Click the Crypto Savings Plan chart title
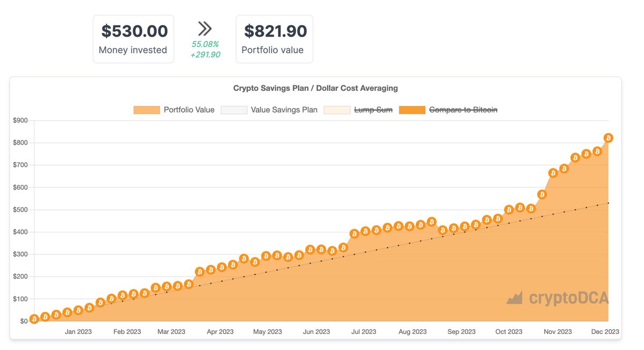Screen dimensions: 644x350 [x=315, y=88]
